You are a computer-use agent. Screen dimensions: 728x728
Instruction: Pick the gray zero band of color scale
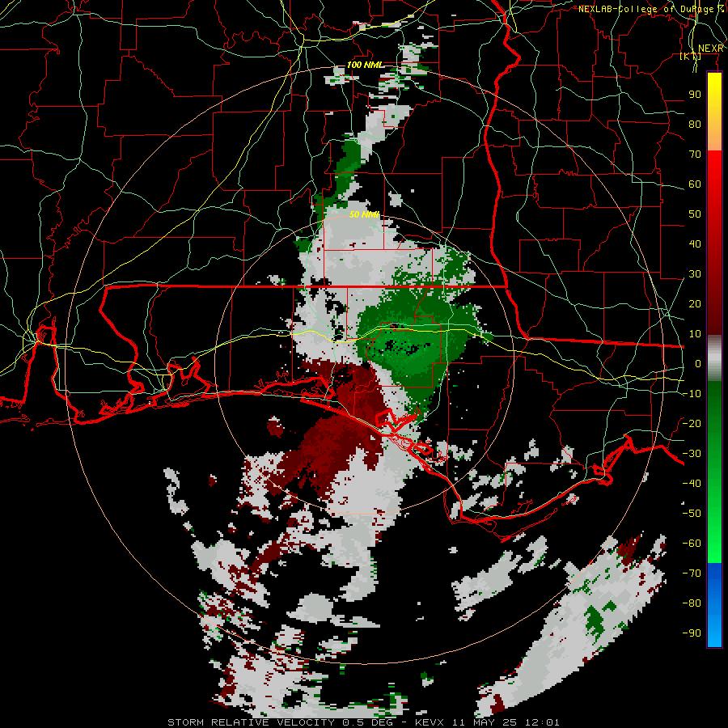point(714,358)
